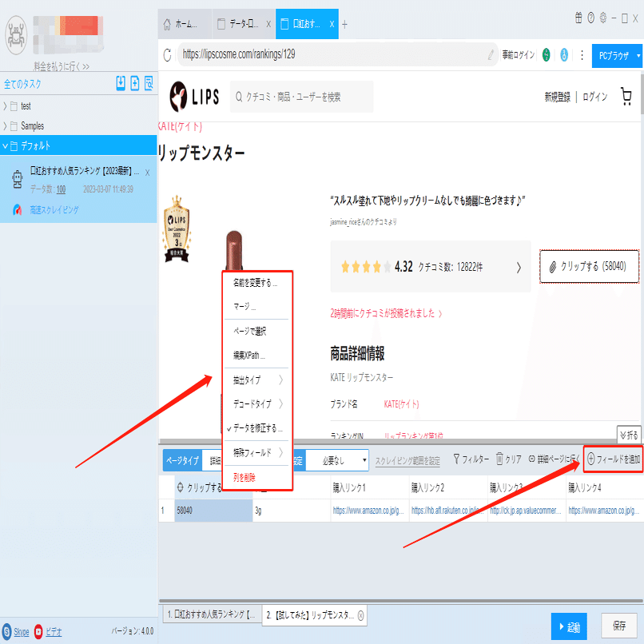Switch to bottom tab 1. 口紅おすすめ人気ランキング

[212, 614]
